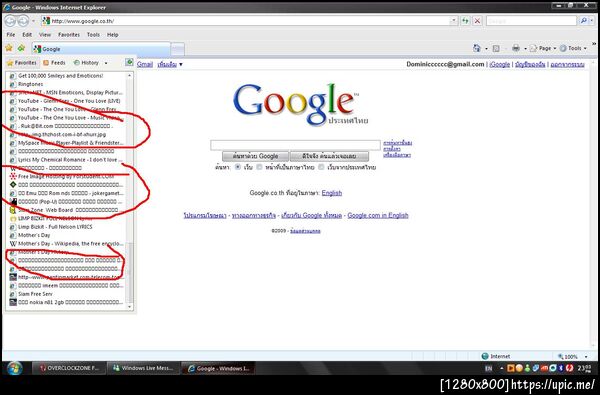Open the Gmail link
Image resolution: width=600 pixels, height=395 pixels.
[x=145, y=64]
